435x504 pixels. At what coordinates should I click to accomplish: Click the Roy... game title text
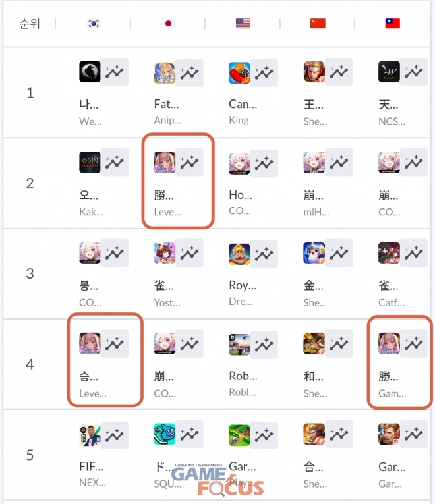tap(243, 285)
